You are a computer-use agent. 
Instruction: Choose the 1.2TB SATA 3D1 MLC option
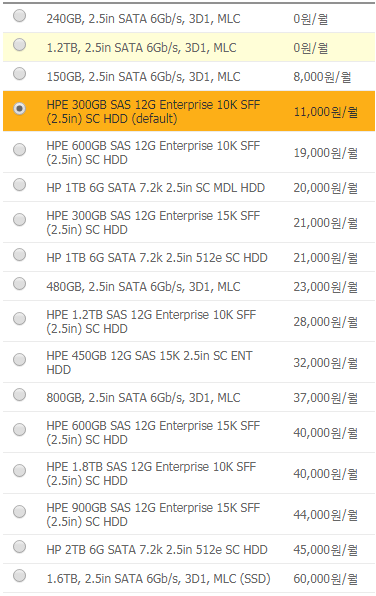coord(19,45)
